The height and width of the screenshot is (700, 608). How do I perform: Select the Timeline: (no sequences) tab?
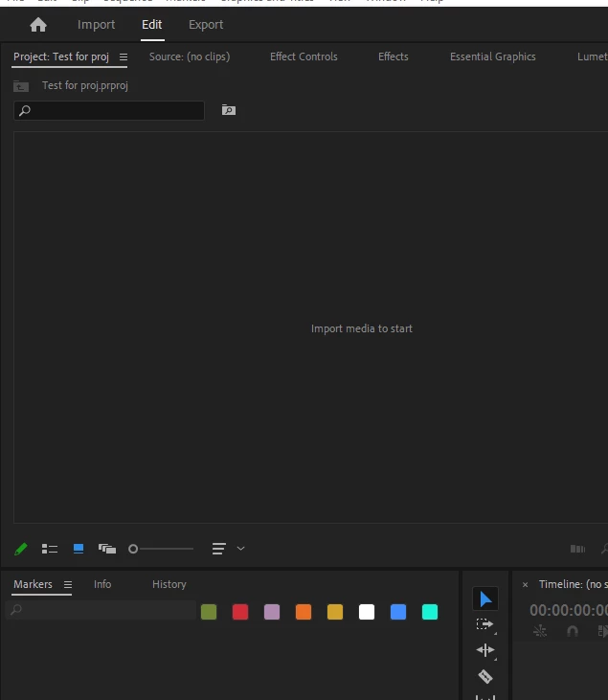coord(574,584)
